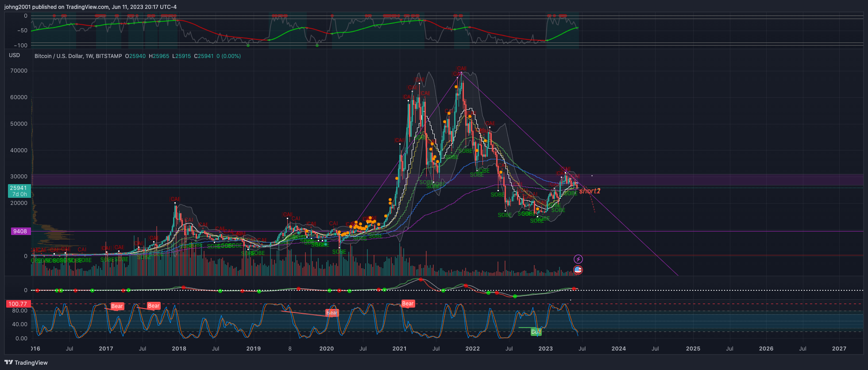Viewport: 868px width, 370px height.
Task: Click the 'short1' annotation text on chart
Action: pos(590,191)
